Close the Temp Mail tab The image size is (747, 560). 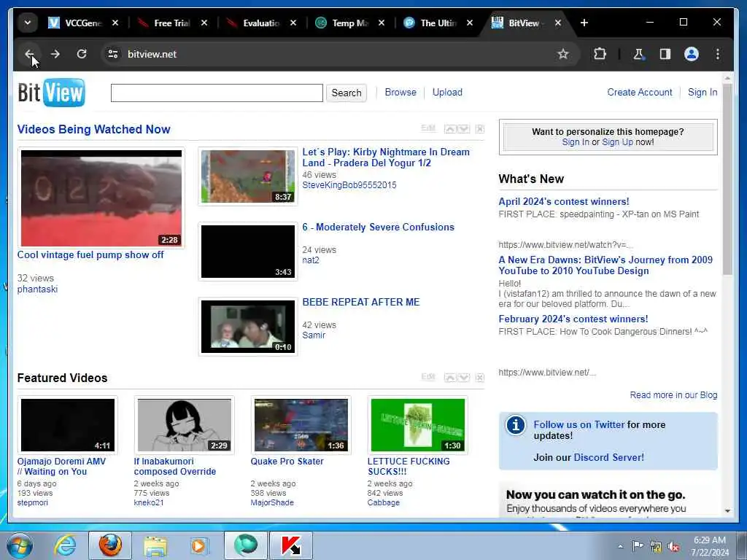click(381, 23)
